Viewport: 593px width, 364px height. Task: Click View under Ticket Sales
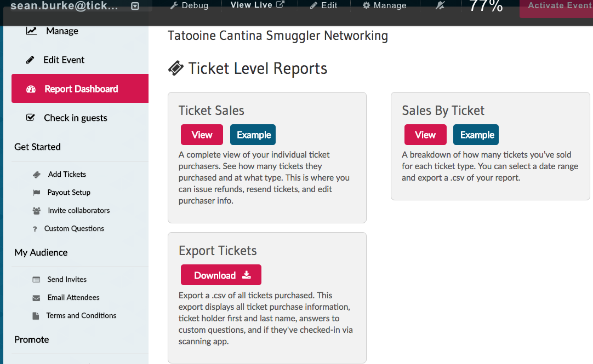pos(202,135)
